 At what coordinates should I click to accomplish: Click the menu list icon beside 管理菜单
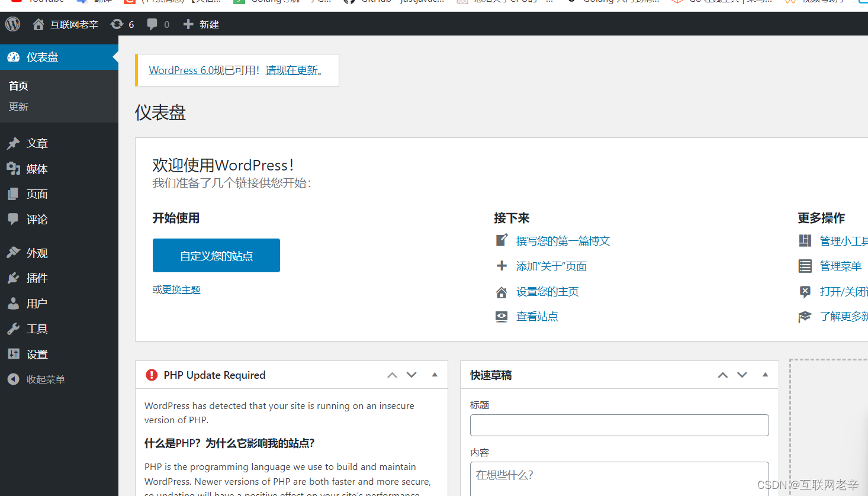coord(805,266)
